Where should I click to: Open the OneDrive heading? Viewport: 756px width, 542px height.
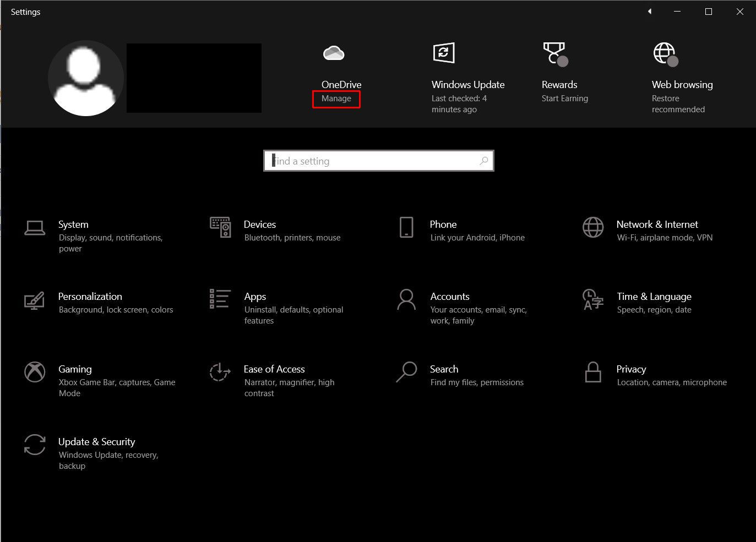pyautogui.click(x=341, y=84)
